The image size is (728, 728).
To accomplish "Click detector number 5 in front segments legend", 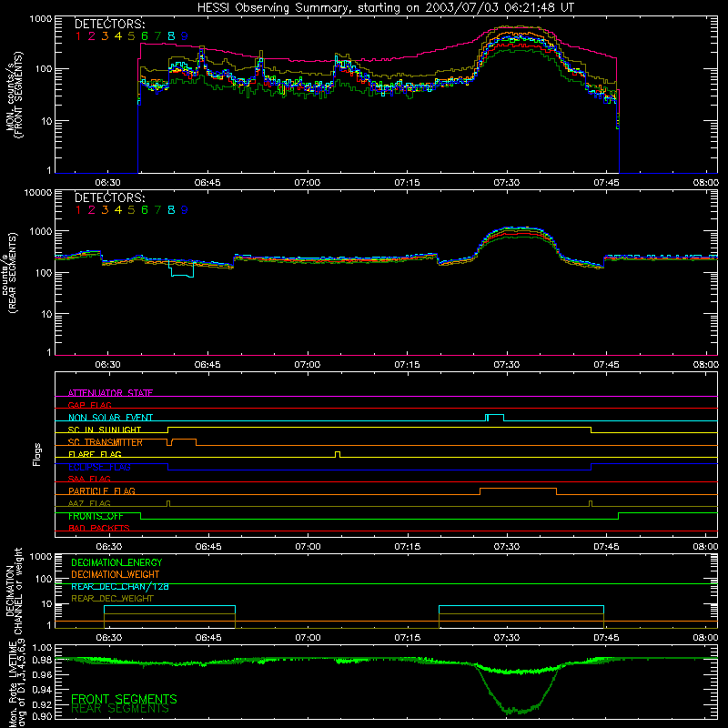I will (x=131, y=36).
